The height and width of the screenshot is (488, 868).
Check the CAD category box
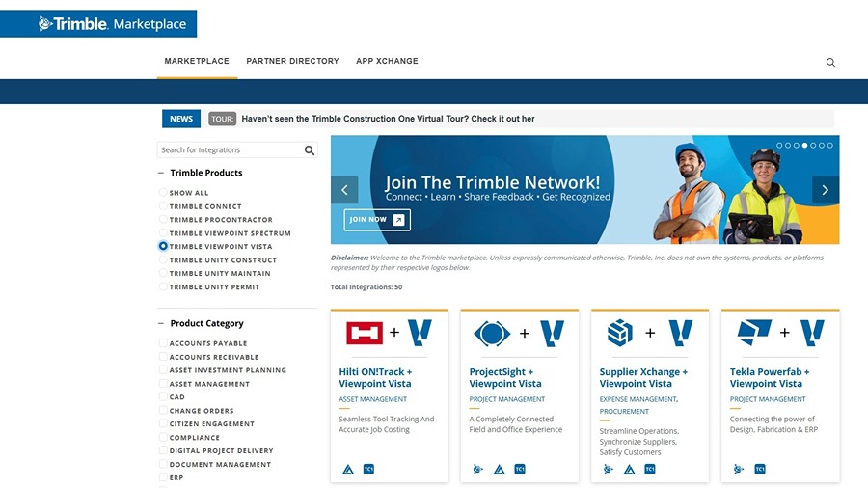tap(163, 396)
